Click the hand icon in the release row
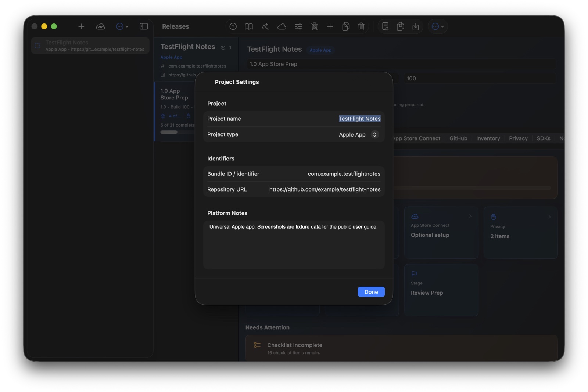Image resolution: width=588 pixels, height=392 pixels. coord(189,116)
